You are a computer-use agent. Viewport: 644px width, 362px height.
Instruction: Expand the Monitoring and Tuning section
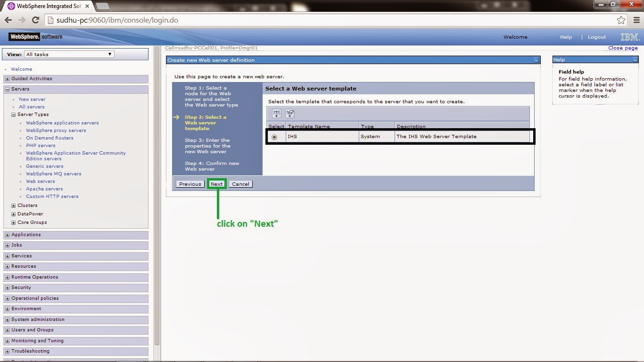coord(8,341)
